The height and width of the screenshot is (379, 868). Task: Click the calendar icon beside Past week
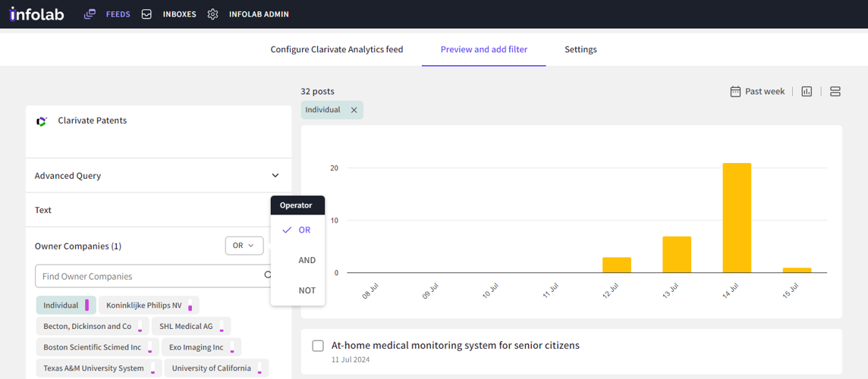click(734, 92)
